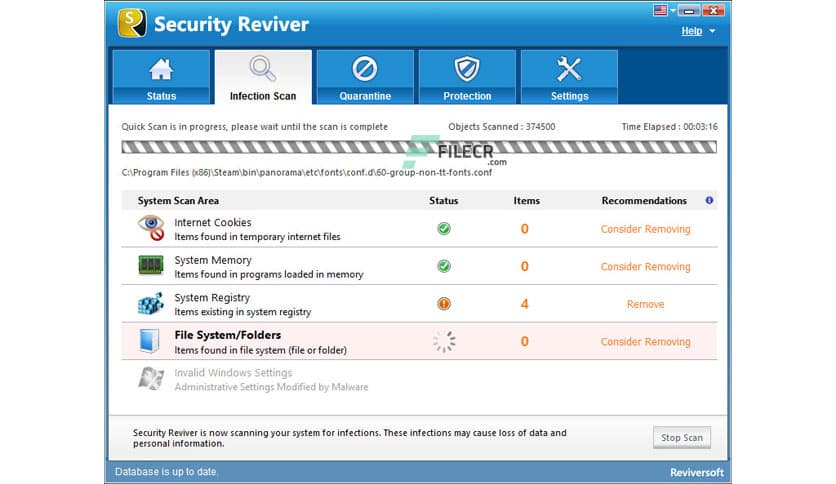Click the Items column header
The image size is (836, 484).
pyautogui.click(x=526, y=200)
